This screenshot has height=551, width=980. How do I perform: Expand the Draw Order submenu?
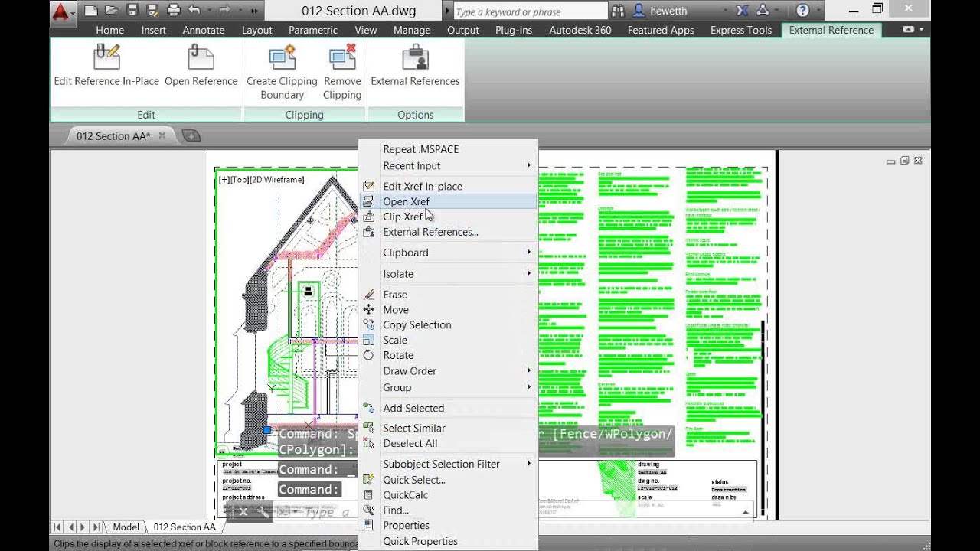pos(449,371)
